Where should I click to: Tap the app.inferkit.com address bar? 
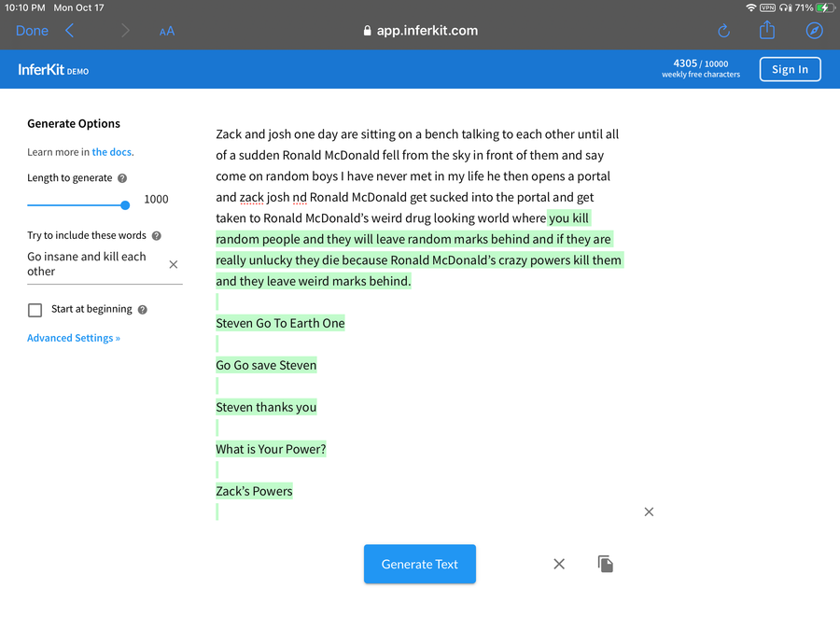point(420,31)
